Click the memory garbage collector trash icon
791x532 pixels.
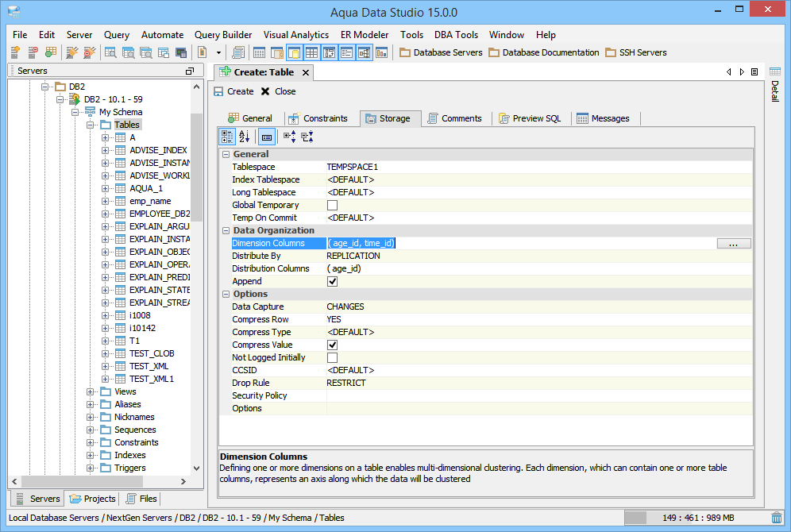click(x=777, y=518)
